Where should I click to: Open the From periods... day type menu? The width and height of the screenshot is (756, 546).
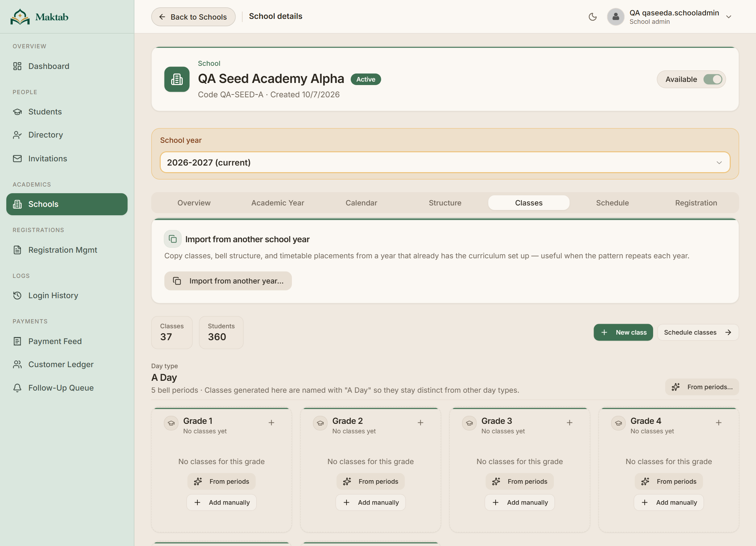(702, 387)
